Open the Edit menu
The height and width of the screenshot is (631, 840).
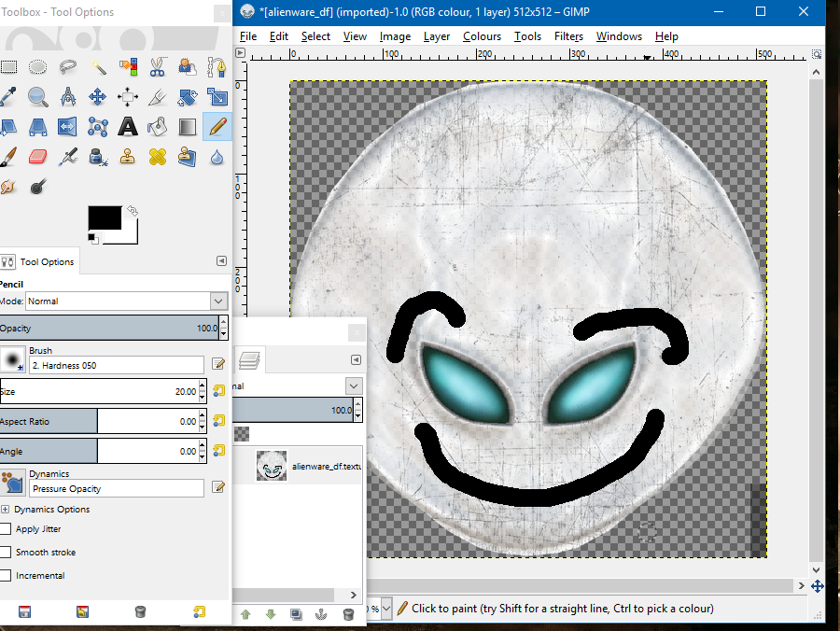(278, 36)
